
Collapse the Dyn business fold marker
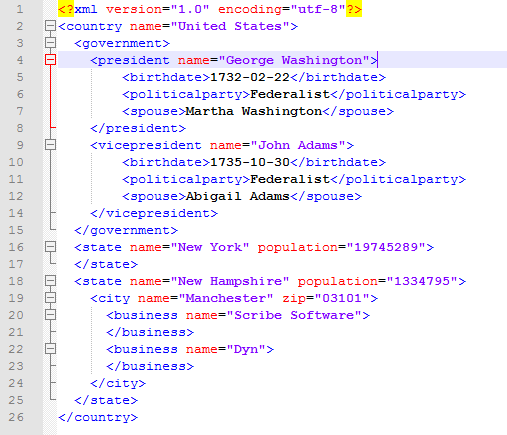tap(50, 349)
